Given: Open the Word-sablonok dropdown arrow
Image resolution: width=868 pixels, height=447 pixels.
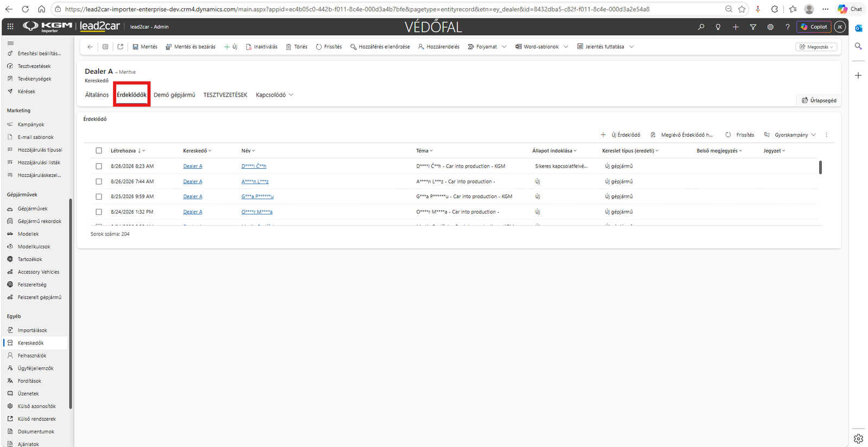Looking at the screenshot, I should pos(566,47).
